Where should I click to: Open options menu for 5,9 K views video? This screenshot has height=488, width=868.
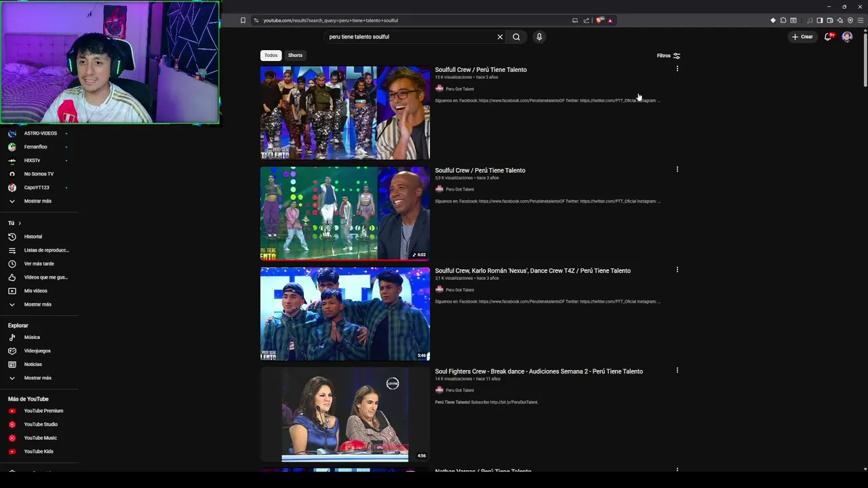click(677, 169)
